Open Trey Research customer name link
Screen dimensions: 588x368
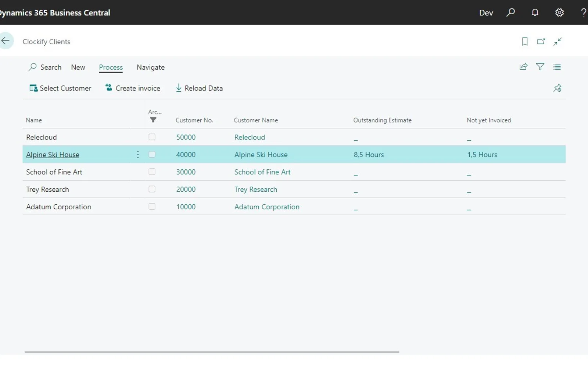pyautogui.click(x=256, y=190)
